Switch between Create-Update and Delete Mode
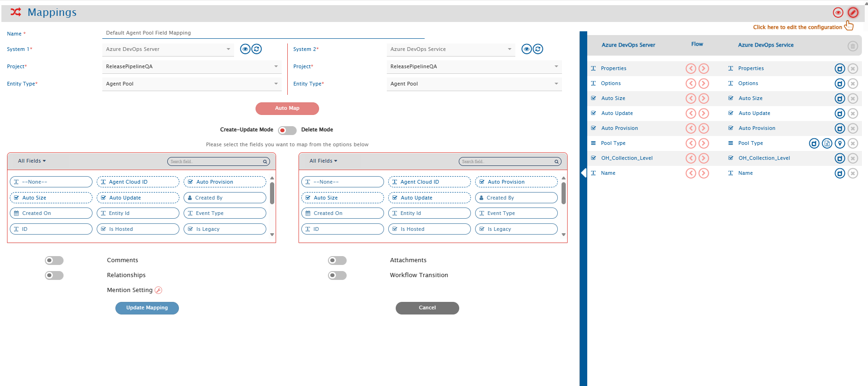The height and width of the screenshot is (386, 868). click(287, 130)
